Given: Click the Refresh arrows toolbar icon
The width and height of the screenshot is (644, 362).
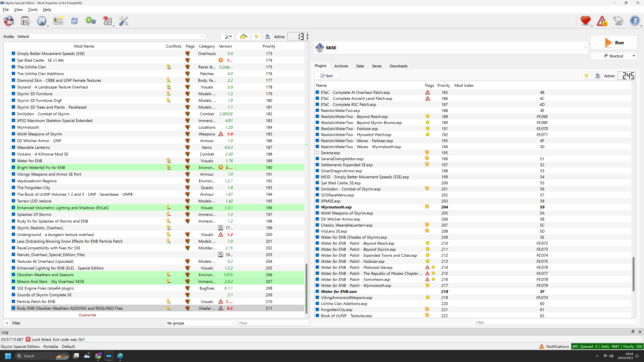Looking at the screenshot, I should (74, 21).
